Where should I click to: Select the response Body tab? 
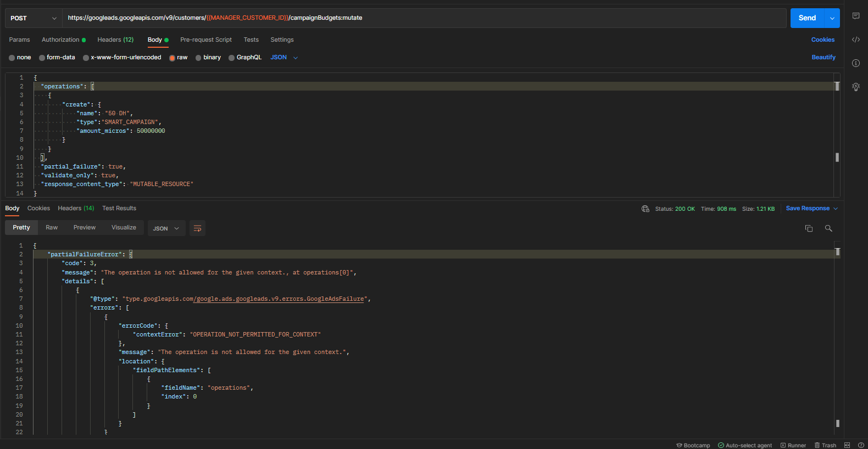[12, 209]
